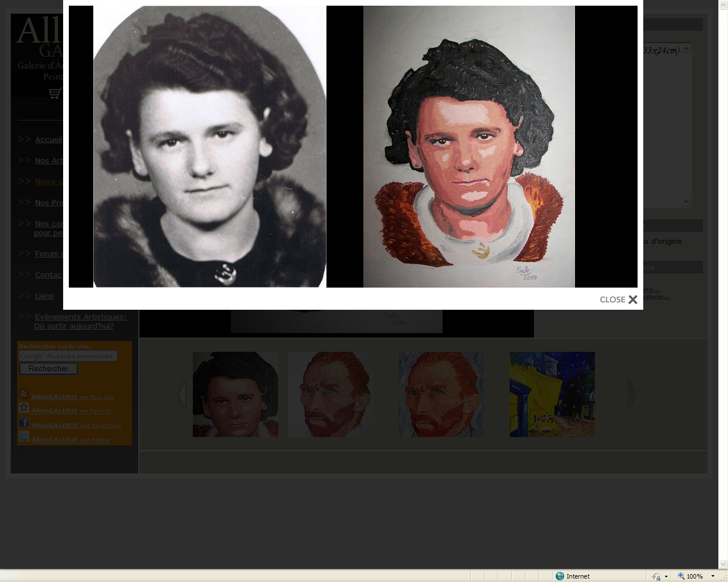728x582 pixels.
Task: Click the Facebook icon in sidebar
Action: 24,423
